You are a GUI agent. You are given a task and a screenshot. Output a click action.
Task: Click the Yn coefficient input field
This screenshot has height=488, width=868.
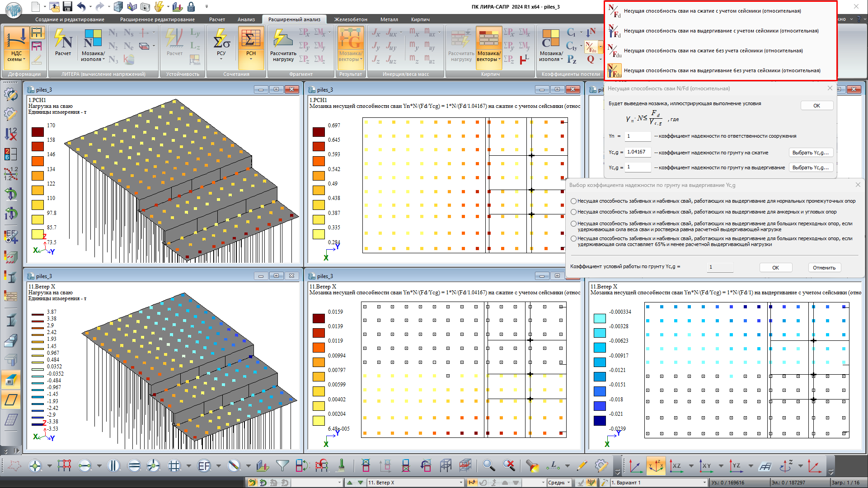pyautogui.click(x=638, y=136)
